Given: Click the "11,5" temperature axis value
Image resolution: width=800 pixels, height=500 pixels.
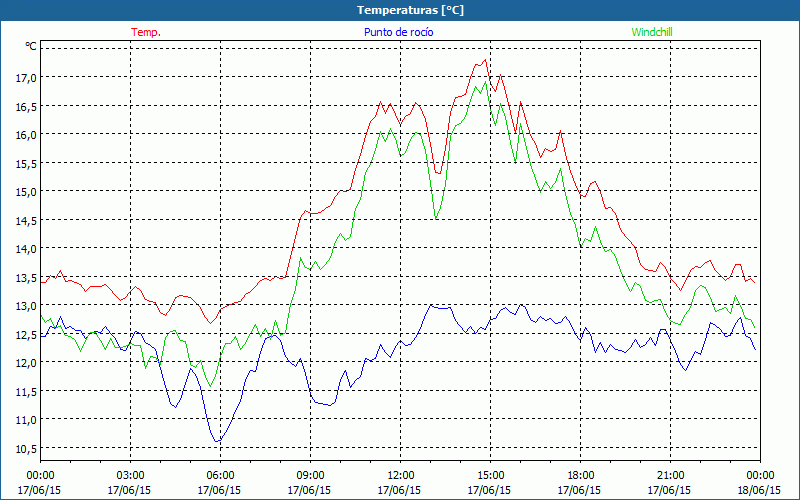Looking at the screenshot, I should click(x=27, y=391).
